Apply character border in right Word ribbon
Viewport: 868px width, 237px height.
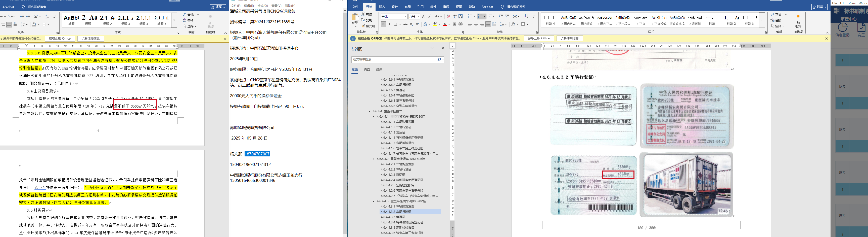click(461, 16)
